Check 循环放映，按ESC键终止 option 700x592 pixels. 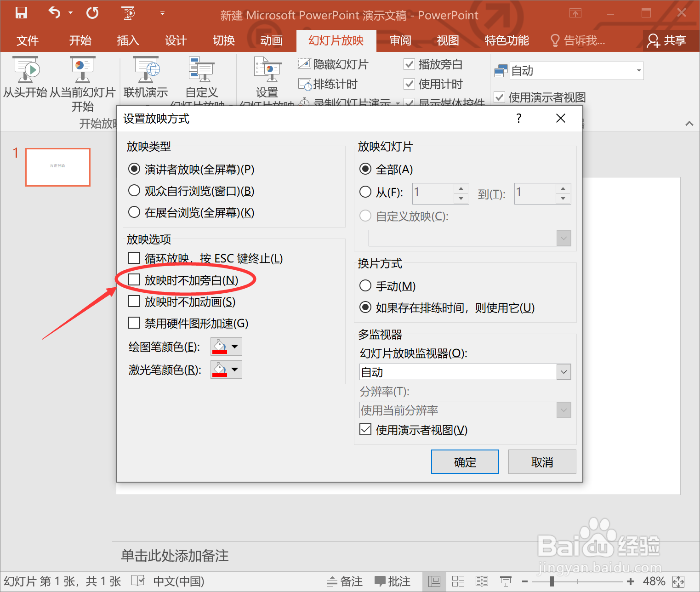pos(134,258)
